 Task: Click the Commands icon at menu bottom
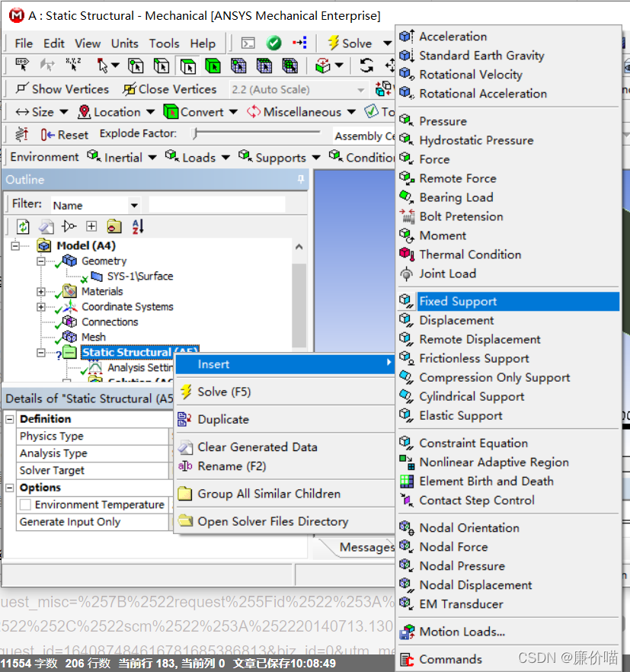407,659
